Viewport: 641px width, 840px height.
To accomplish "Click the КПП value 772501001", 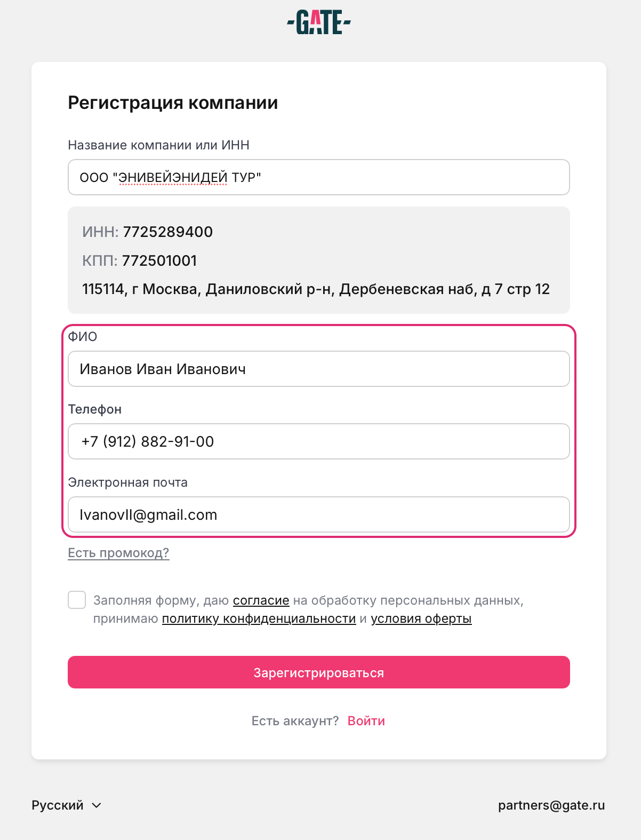I will 159,260.
